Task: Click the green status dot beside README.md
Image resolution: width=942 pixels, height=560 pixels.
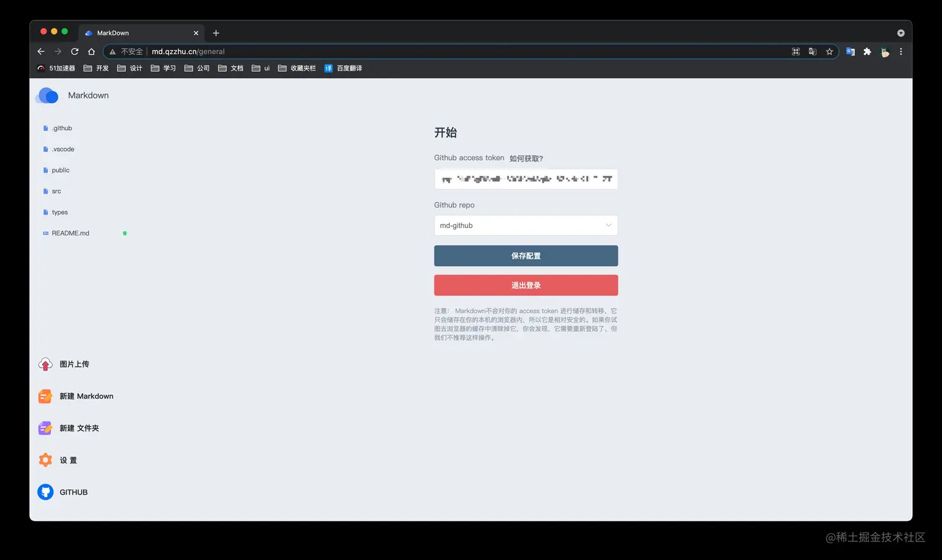Action: tap(125, 233)
